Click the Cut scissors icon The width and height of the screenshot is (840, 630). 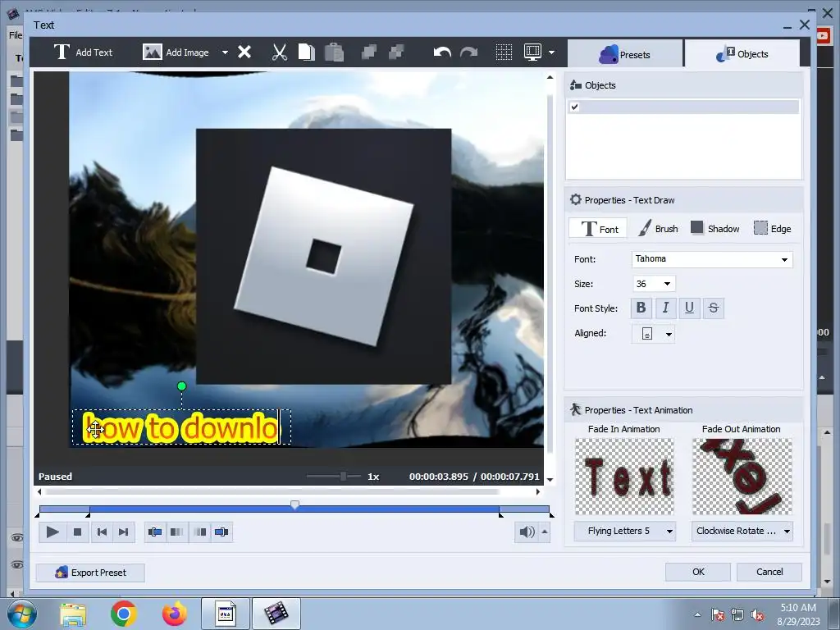pyautogui.click(x=279, y=52)
